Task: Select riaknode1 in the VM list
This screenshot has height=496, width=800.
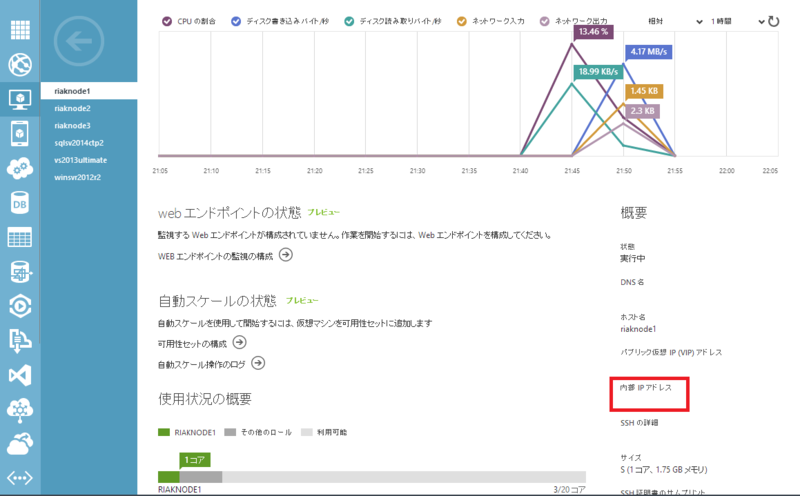Action: pos(89,91)
